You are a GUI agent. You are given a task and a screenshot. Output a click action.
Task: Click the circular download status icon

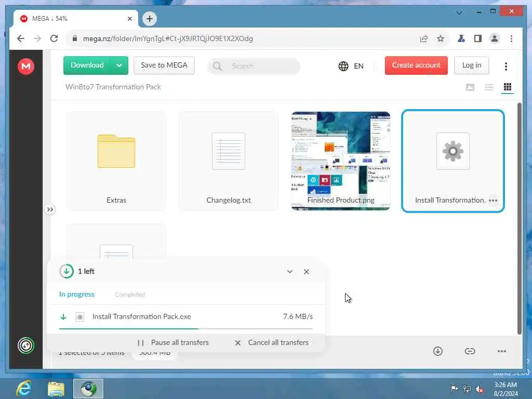tap(66, 271)
